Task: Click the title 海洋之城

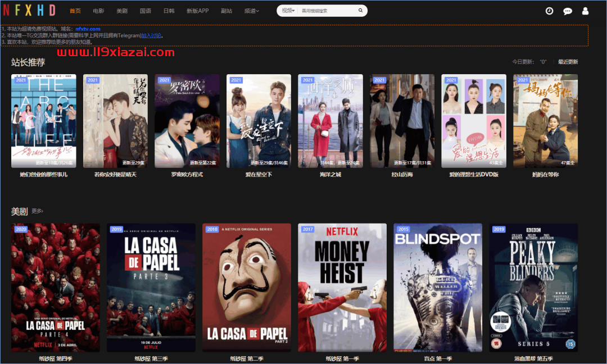Action: (330, 175)
